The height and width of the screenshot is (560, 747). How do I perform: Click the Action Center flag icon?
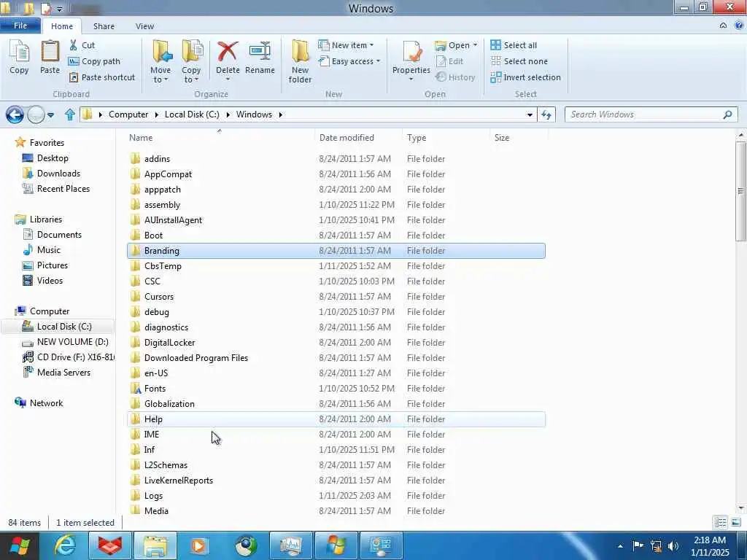coord(638,545)
